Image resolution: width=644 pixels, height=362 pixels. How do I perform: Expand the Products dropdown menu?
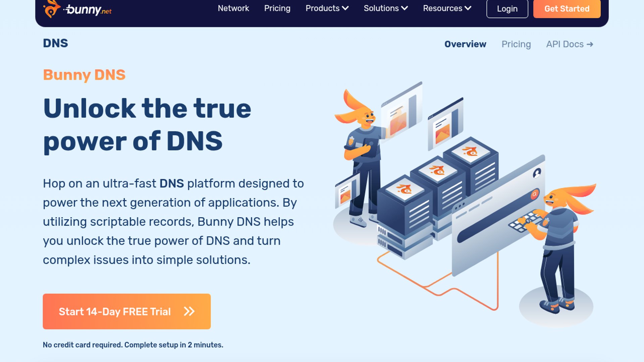pyautogui.click(x=327, y=8)
